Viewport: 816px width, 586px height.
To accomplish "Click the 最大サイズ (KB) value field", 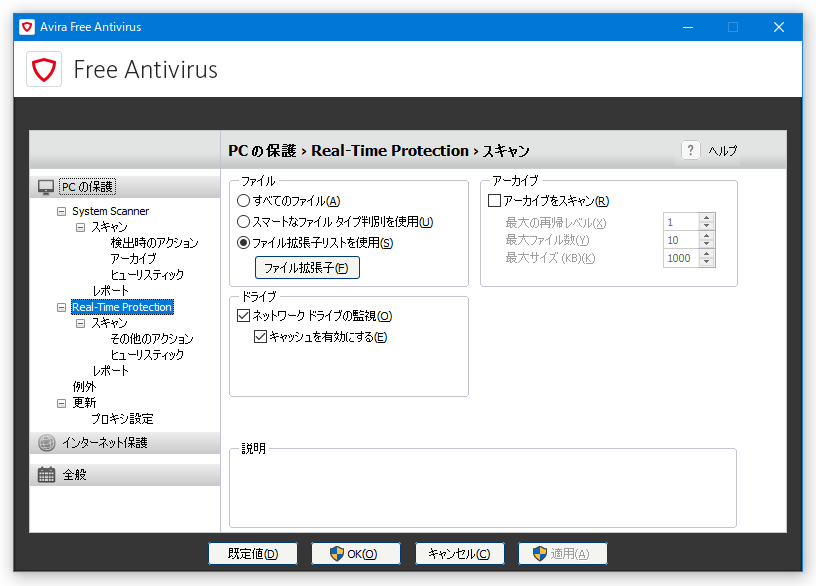I will [681, 258].
